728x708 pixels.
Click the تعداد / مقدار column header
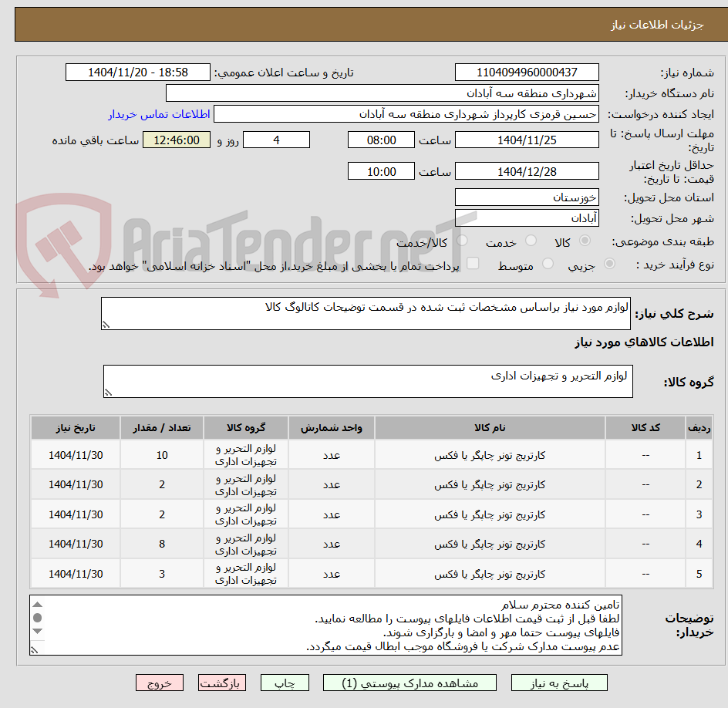[x=162, y=427]
